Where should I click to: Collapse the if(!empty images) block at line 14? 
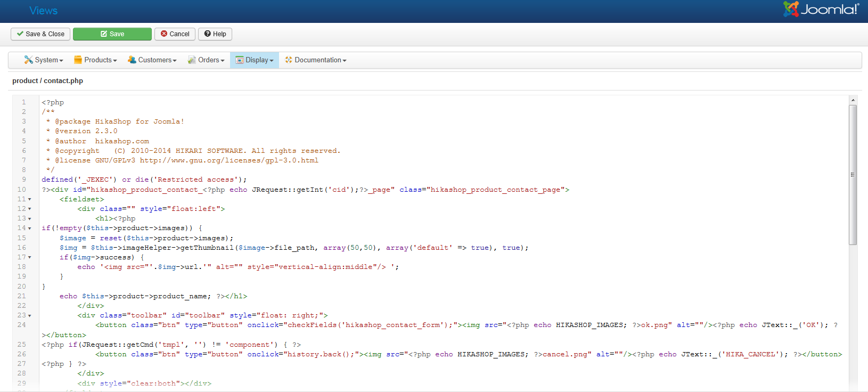29,228
